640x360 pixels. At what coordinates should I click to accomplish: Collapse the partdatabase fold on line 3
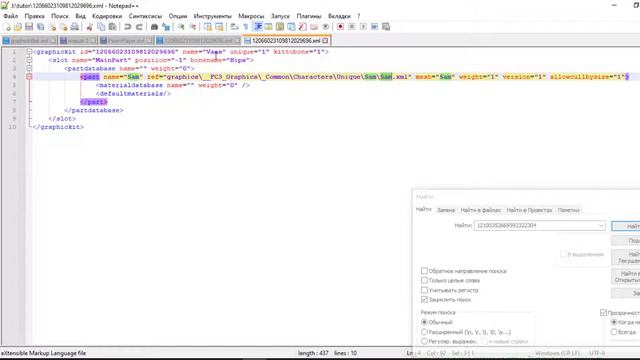(x=29, y=68)
